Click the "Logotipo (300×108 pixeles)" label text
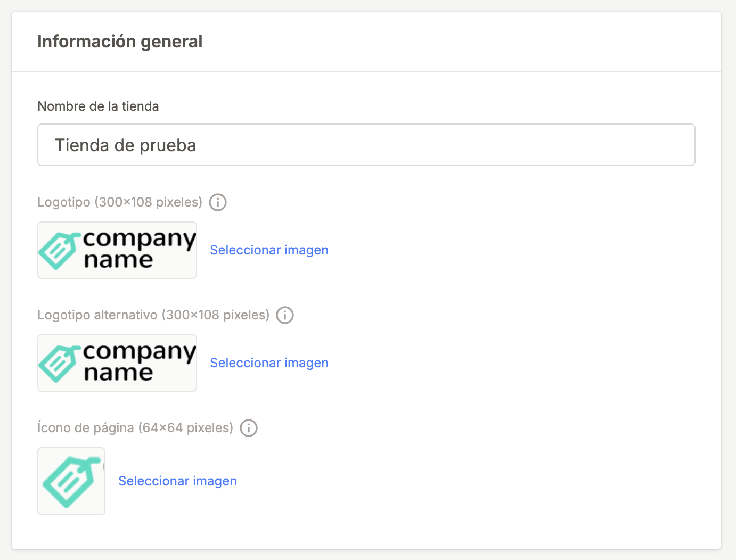Screen dimensions: 736x560 [x=120, y=202]
